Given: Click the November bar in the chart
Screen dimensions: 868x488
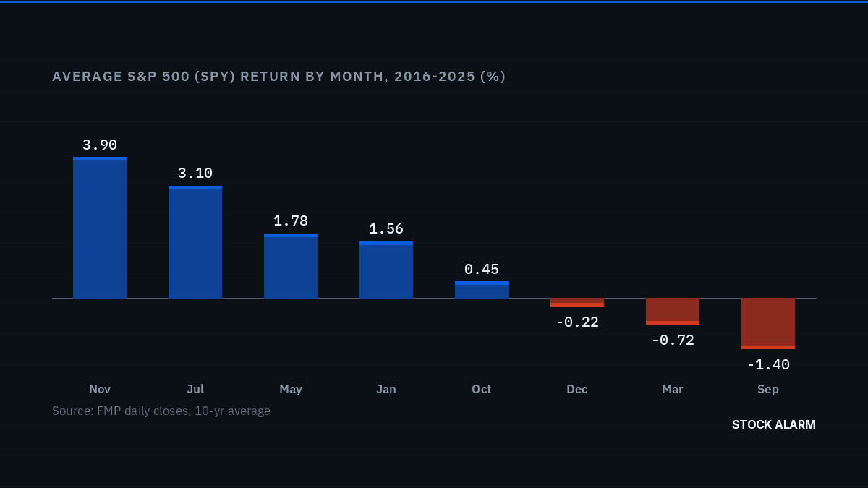Looking at the screenshot, I should point(100,228).
